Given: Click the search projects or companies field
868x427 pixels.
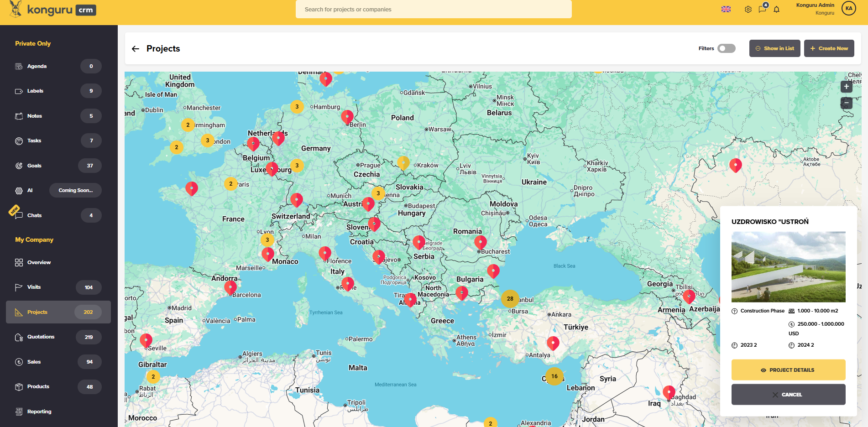Looking at the screenshot, I should 434,9.
